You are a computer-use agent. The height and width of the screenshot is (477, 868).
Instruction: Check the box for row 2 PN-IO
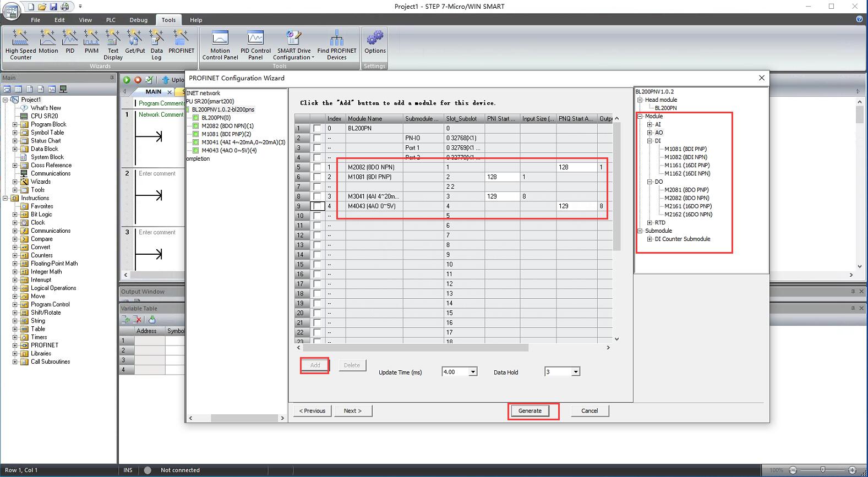pos(317,138)
